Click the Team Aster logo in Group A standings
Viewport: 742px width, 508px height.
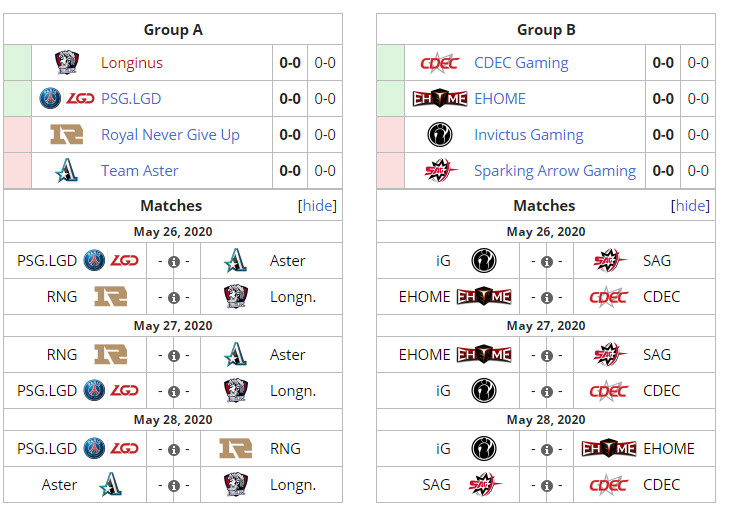pos(67,171)
